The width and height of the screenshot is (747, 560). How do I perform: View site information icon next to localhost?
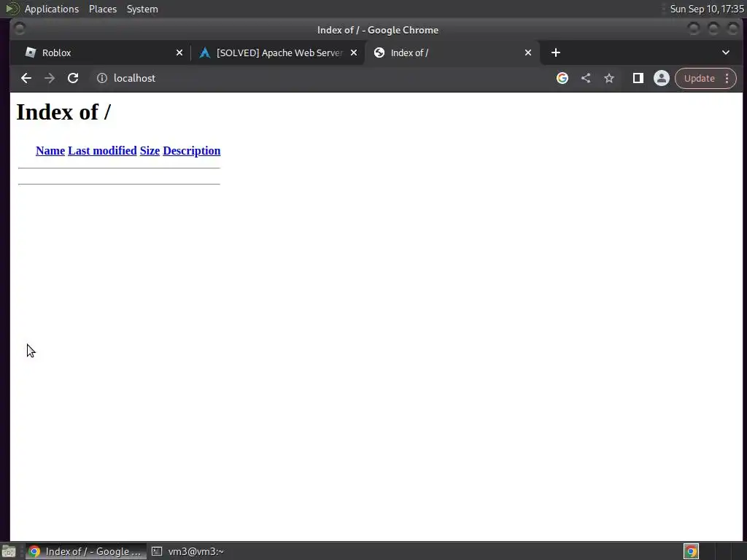tap(102, 78)
